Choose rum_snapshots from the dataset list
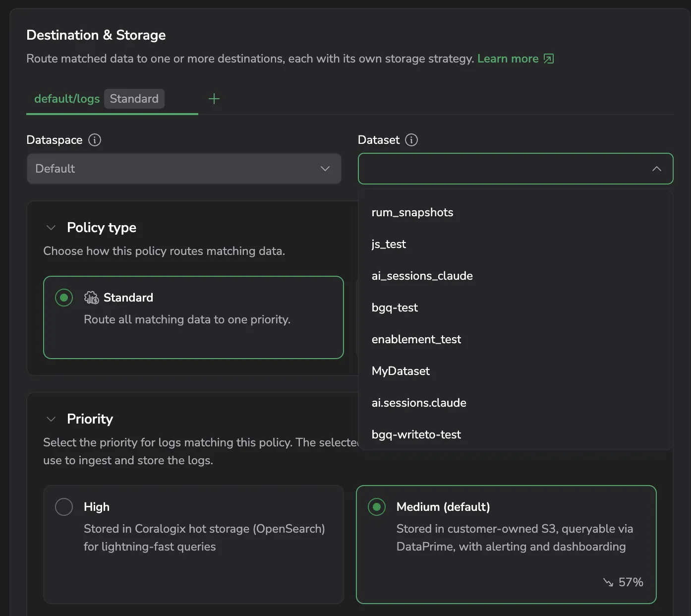This screenshot has height=616, width=691. [516, 212]
